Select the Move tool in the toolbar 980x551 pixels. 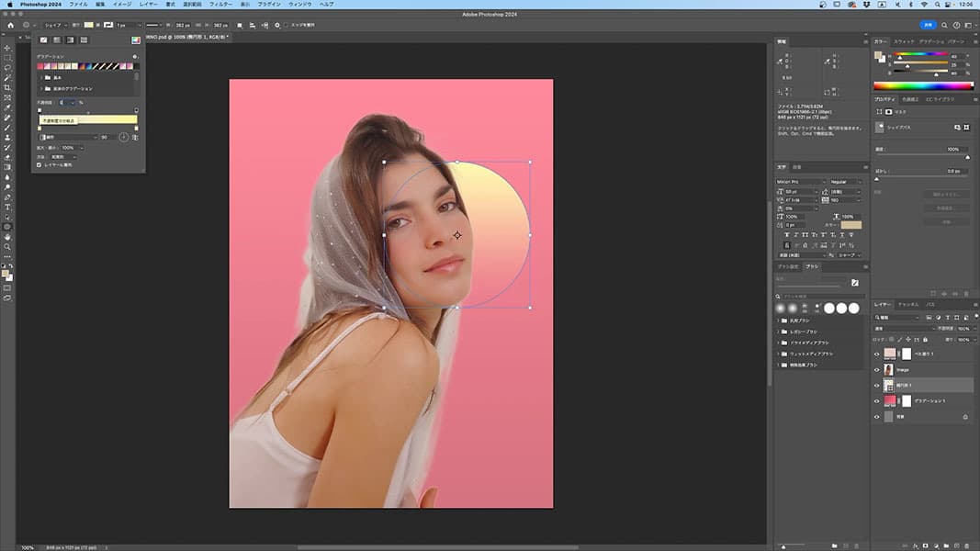7,48
